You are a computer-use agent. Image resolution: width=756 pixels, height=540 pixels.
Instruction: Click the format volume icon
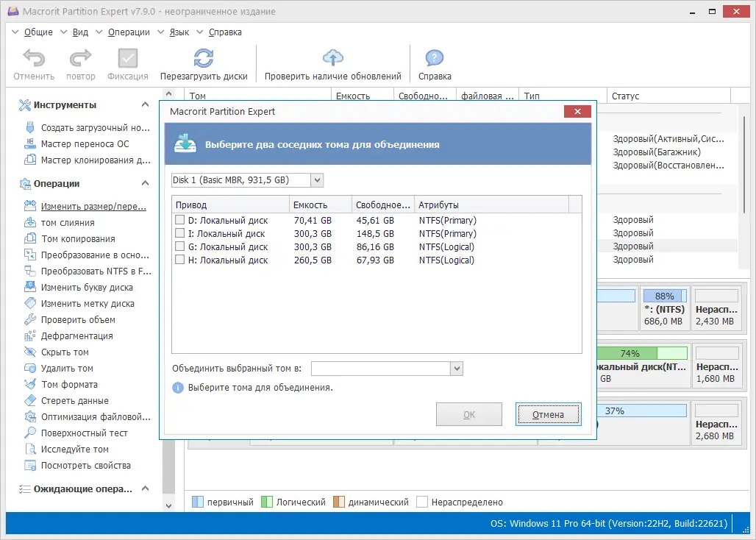(x=30, y=384)
